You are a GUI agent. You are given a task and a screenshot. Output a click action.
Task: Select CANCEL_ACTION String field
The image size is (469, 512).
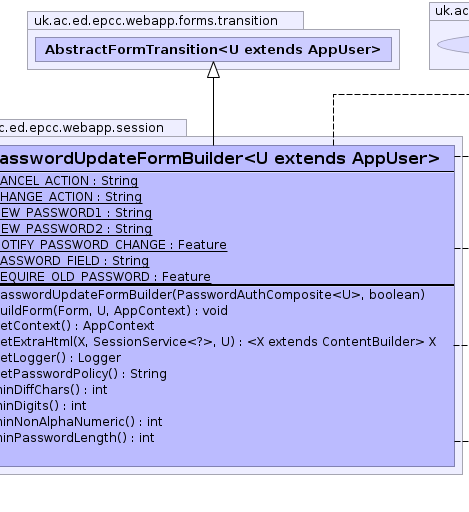coord(69,181)
